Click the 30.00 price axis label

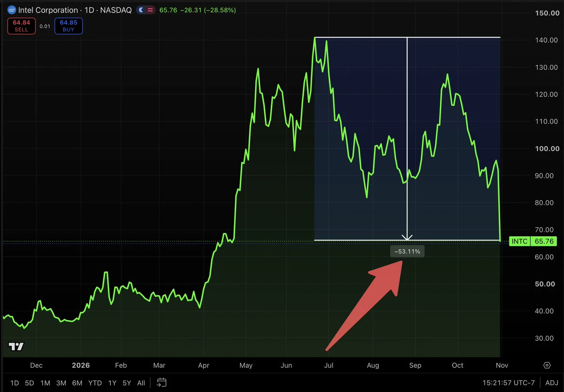[x=544, y=338]
